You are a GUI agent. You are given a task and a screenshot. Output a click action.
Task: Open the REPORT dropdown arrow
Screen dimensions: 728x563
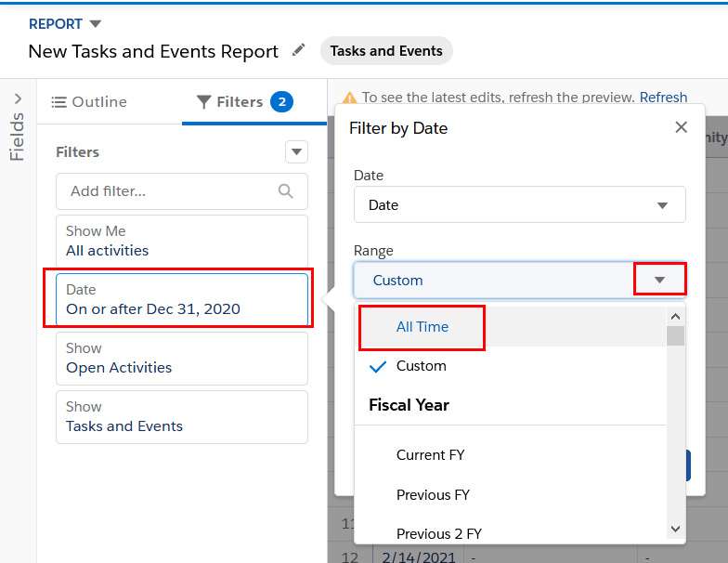[96, 24]
